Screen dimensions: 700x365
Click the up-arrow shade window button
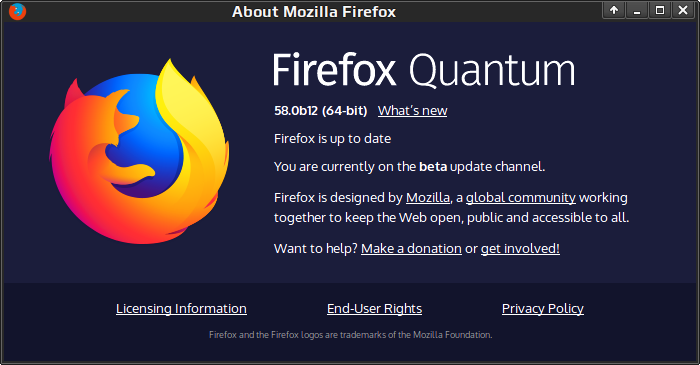(x=614, y=10)
